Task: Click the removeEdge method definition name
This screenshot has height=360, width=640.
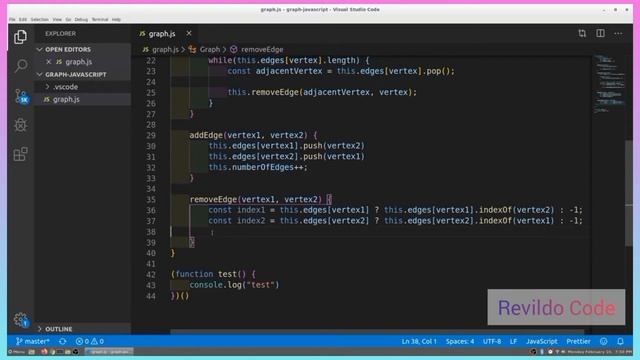Action: click(213, 200)
